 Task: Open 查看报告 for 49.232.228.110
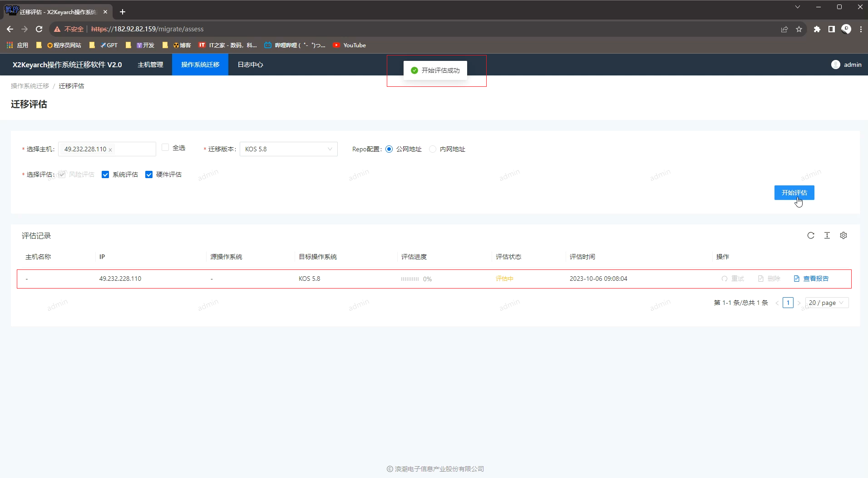pos(811,279)
